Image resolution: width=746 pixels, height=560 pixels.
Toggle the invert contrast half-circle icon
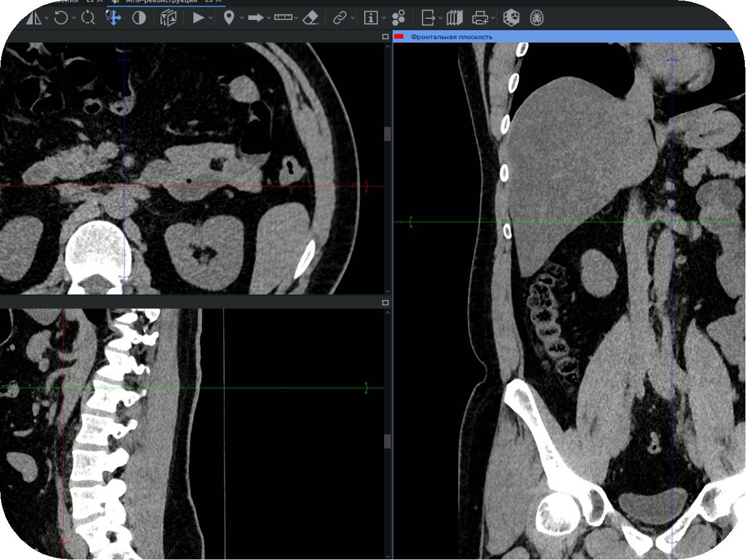click(139, 18)
